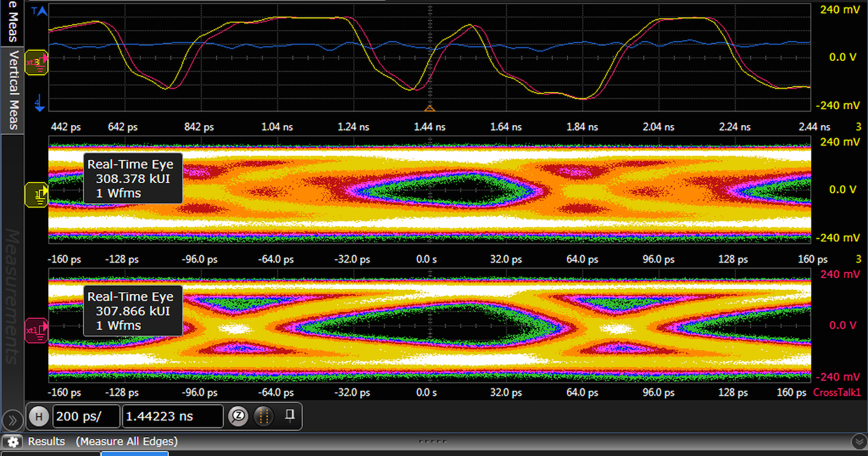
Task: Click the Horizontal setup H button
Action: coord(39,417)
